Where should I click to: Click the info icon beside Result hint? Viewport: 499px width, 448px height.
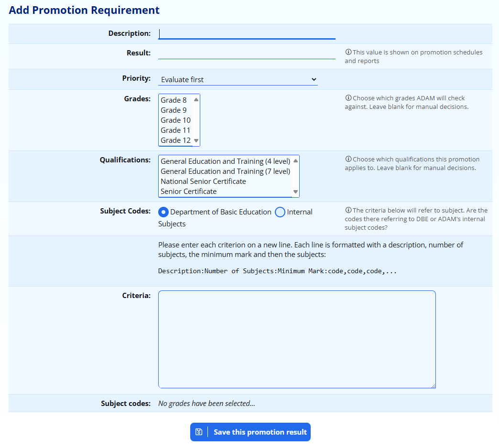point(348,53)
